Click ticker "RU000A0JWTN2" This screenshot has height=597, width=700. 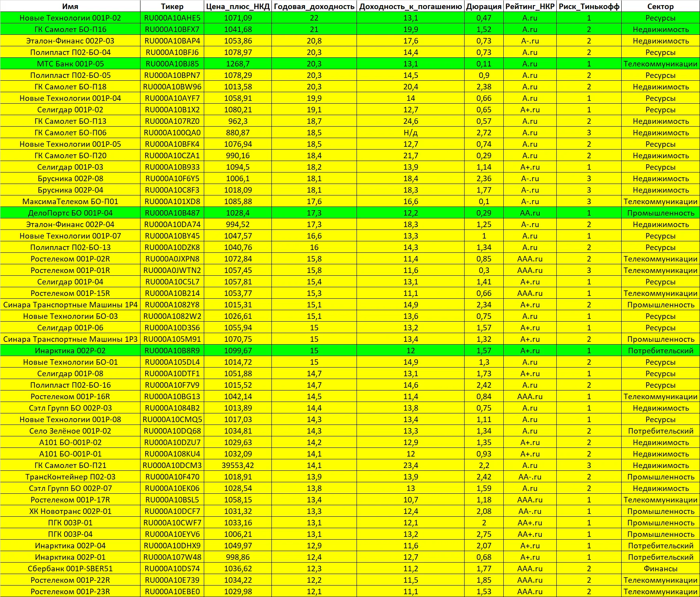coord(173,270)
